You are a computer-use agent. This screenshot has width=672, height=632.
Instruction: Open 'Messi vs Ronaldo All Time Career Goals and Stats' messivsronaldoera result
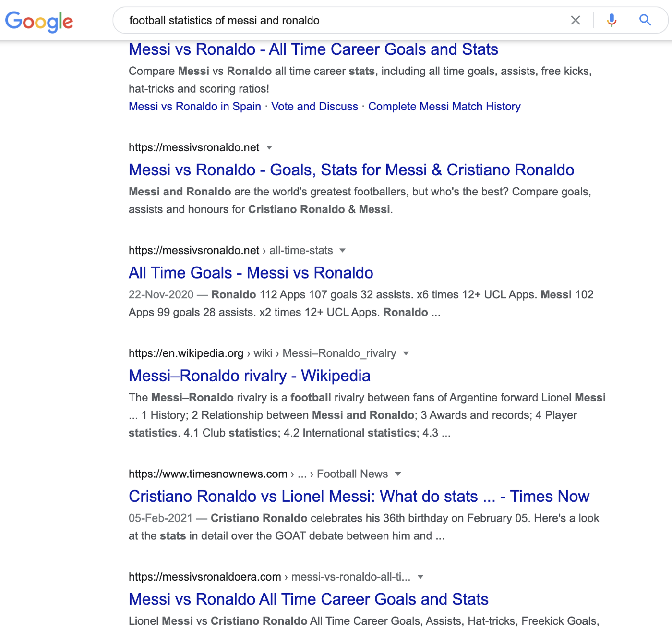tap(309, 599)
